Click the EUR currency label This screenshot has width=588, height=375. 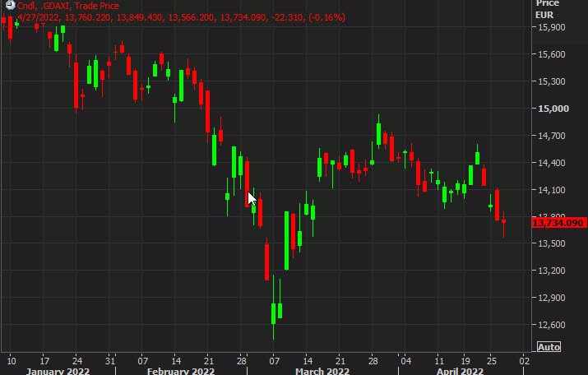pos(544,15)
